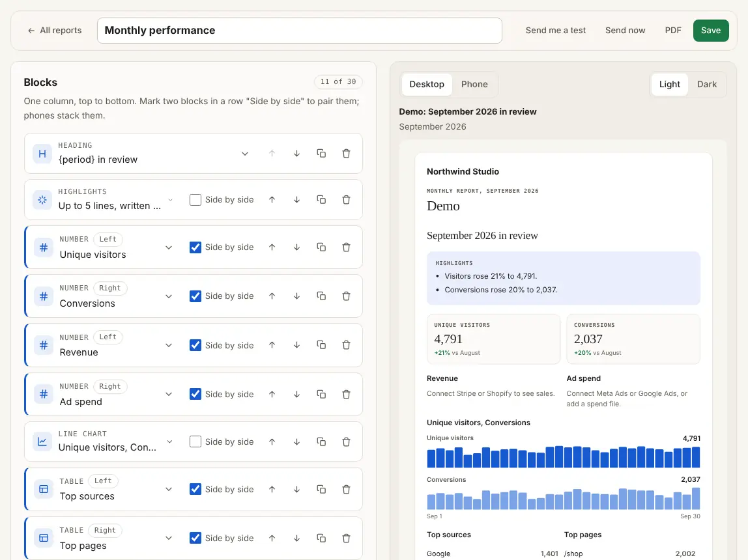
Task: Export the report as PDF
Action: tap(673, 31)
